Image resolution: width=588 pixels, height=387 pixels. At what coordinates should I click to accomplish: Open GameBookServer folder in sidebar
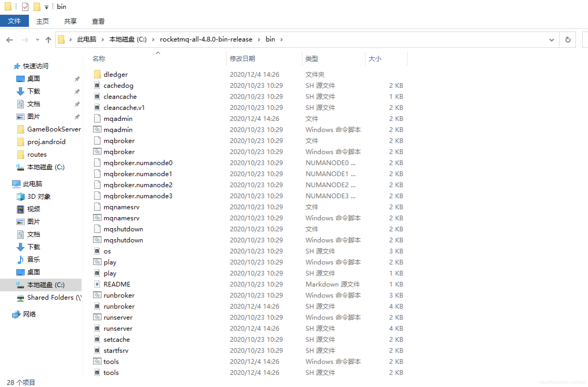click(x=54, y=129)
